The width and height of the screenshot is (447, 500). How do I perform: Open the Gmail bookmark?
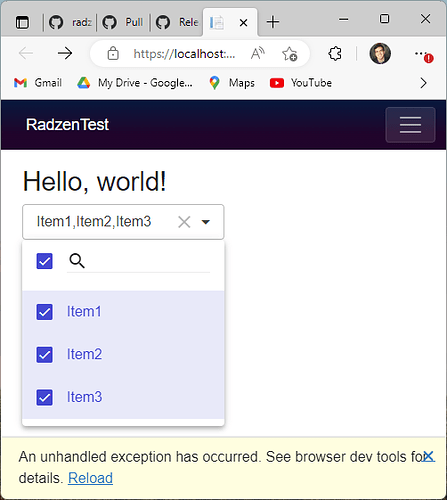point(38,83)
